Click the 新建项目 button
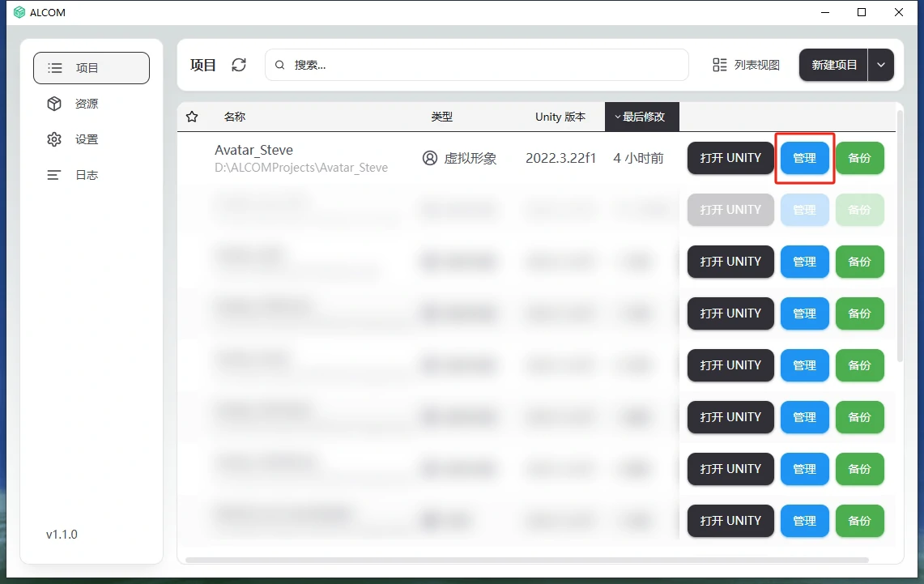The image size is (924, 584). [x=833, y=65]
